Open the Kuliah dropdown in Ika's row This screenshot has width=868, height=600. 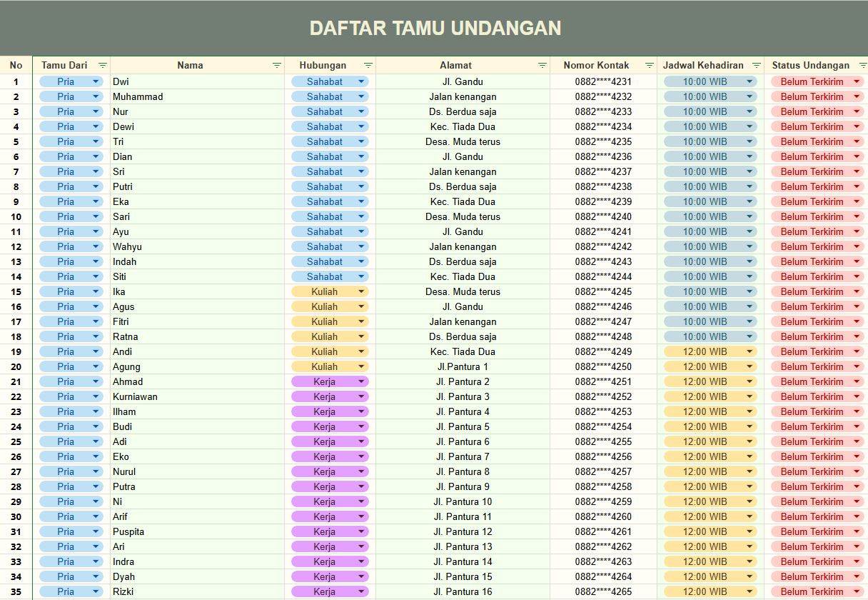pyautogui.click(x=361, y=291)
